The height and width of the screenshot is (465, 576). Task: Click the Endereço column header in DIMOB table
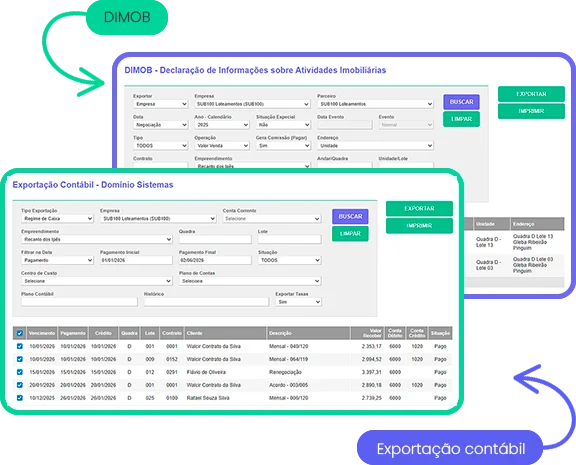[x=537, y=224]
